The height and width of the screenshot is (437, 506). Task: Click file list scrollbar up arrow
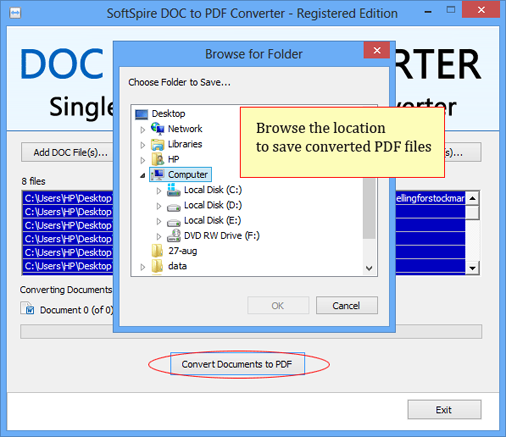tap(472, 199)
